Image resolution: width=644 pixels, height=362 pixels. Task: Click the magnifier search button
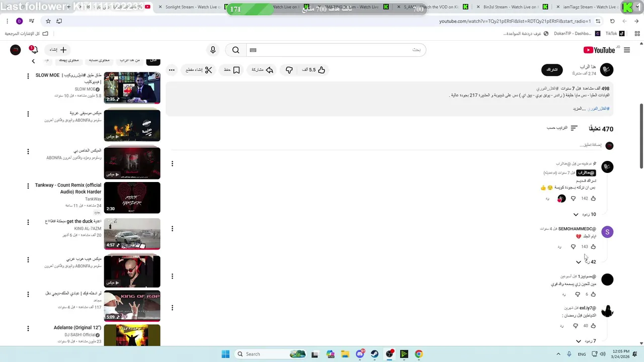235,50
